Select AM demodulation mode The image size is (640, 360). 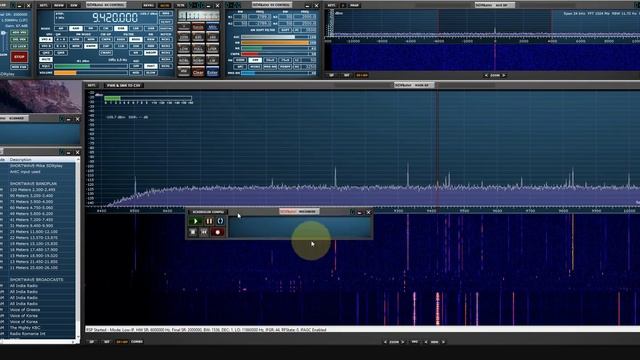61,29
